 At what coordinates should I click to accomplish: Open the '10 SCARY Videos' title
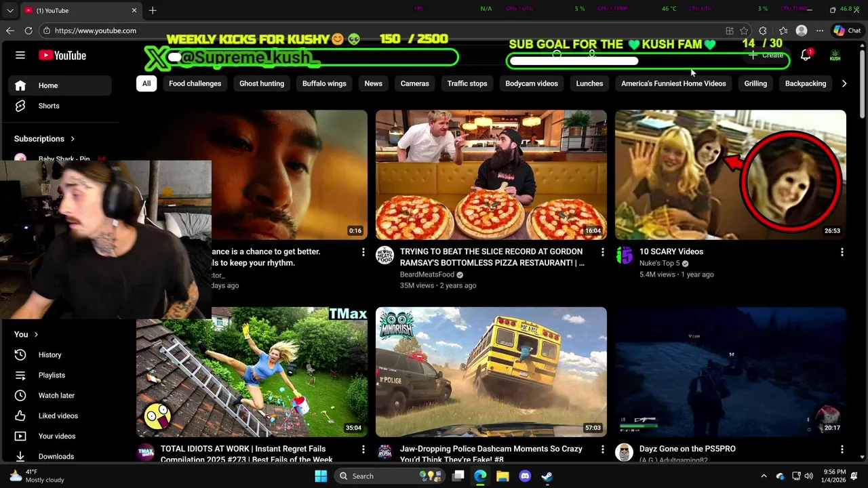[x=671, y=251]
